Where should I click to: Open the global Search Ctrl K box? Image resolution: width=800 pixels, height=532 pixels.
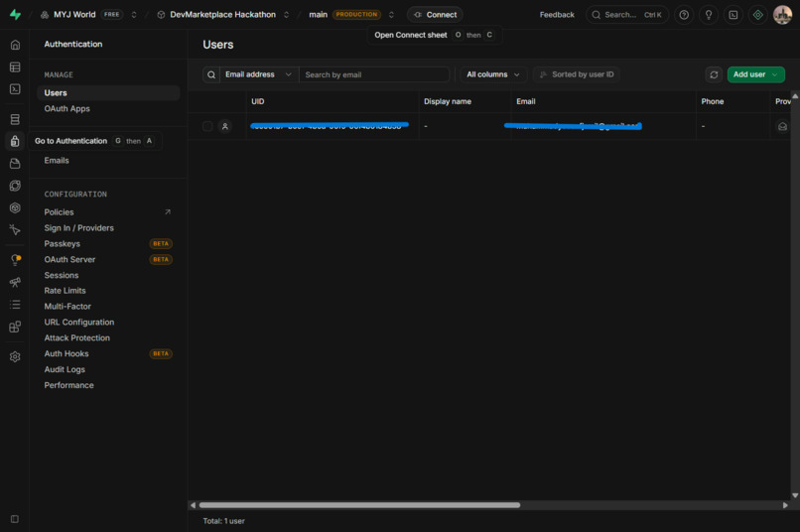pyautogui.click(x=627, y=15)
